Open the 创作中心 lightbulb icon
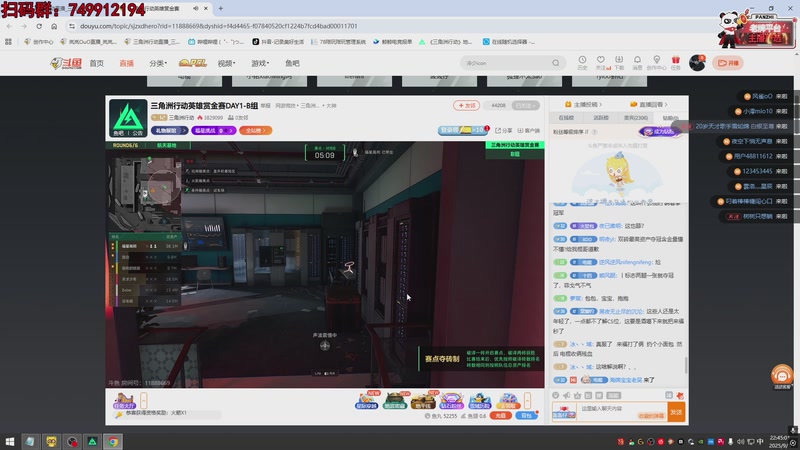 (x=657, y=63)
